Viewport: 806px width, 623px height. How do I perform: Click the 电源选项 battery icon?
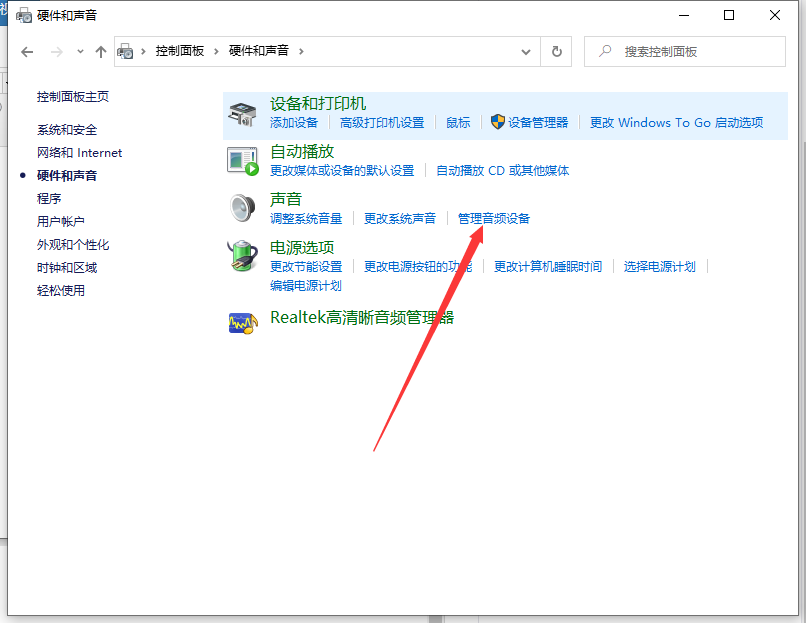click(240, 253)
